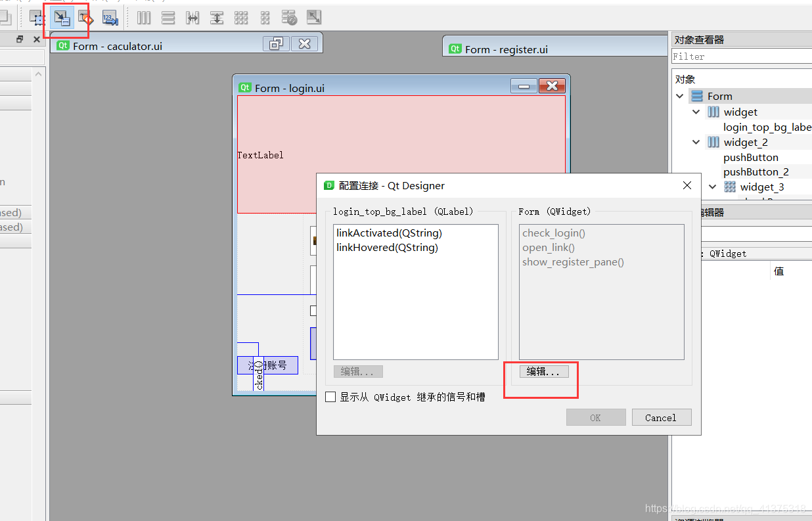This screenshot has height=521, width=812.
Task: Apply Lay Out Vertically from toolbar
Action: click(168, 18)
